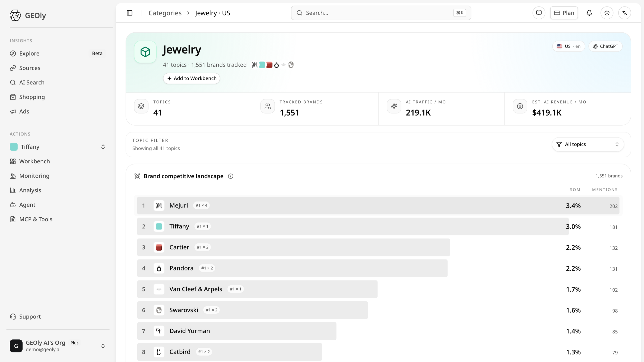Select the Tiffany row in brand list

pyautogui.click(x=378, y=227)
